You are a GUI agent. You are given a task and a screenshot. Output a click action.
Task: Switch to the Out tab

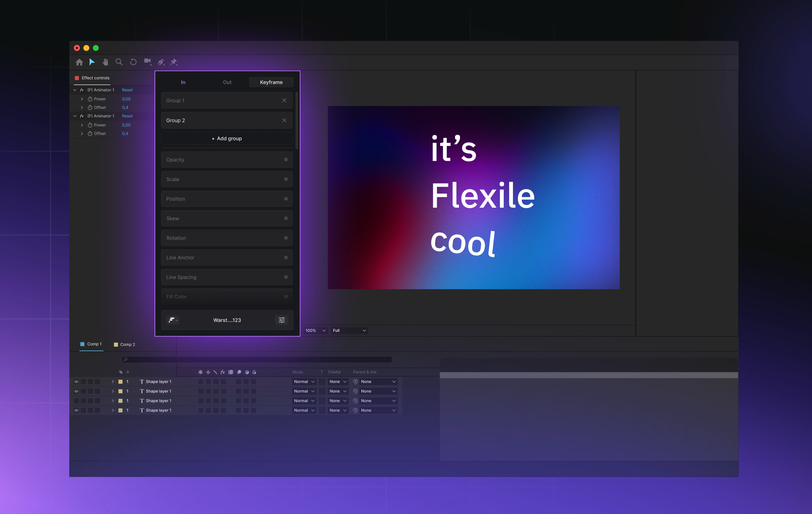click(x=227, y=82)
